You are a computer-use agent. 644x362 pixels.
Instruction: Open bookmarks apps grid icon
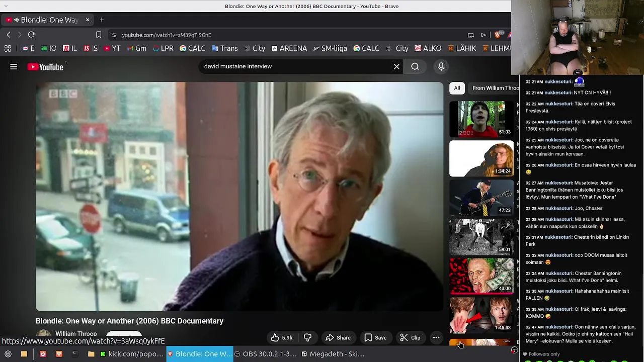[x=8, y=48]
